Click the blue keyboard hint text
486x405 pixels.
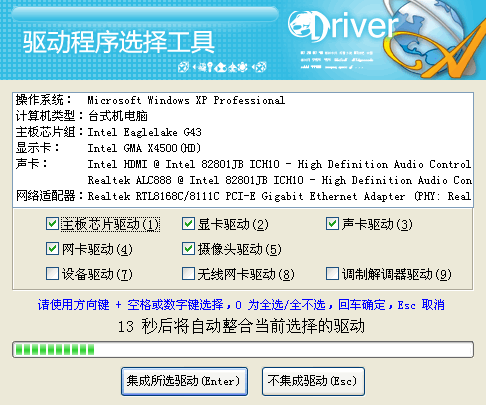[241, 305]
